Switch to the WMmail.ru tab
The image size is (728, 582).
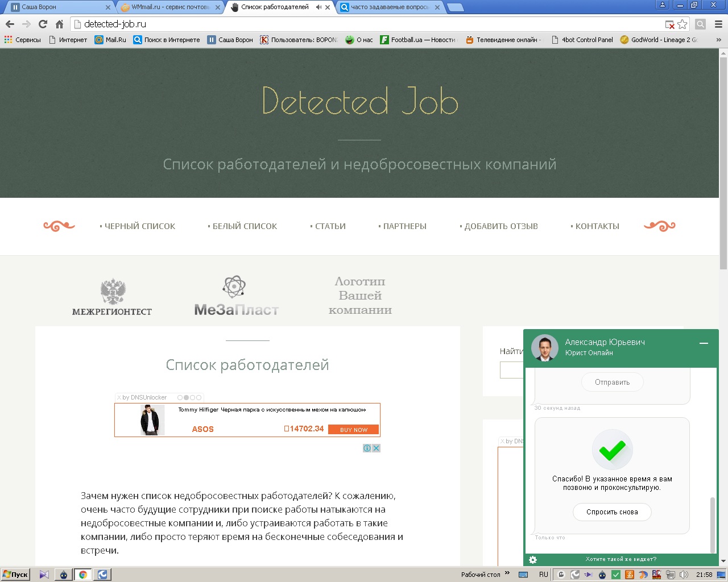coord(169,7)
